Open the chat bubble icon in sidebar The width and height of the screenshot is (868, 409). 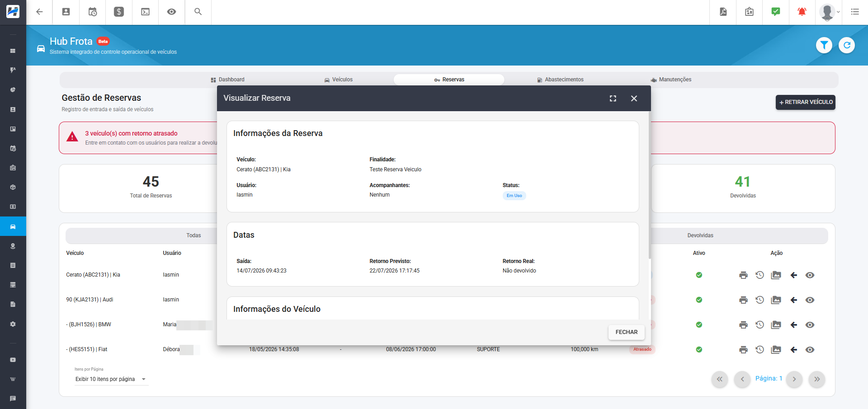pos(13,399)
